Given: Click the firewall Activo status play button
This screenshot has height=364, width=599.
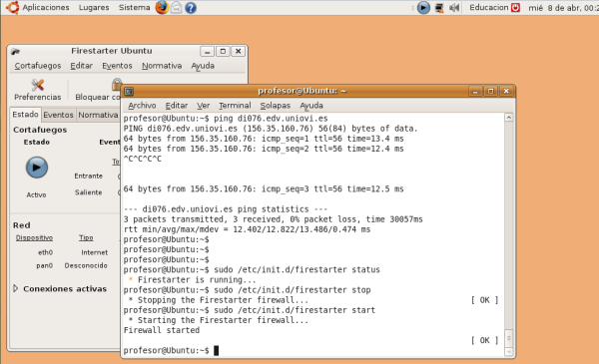Looking at the screenshot, I should pos(37,168).
